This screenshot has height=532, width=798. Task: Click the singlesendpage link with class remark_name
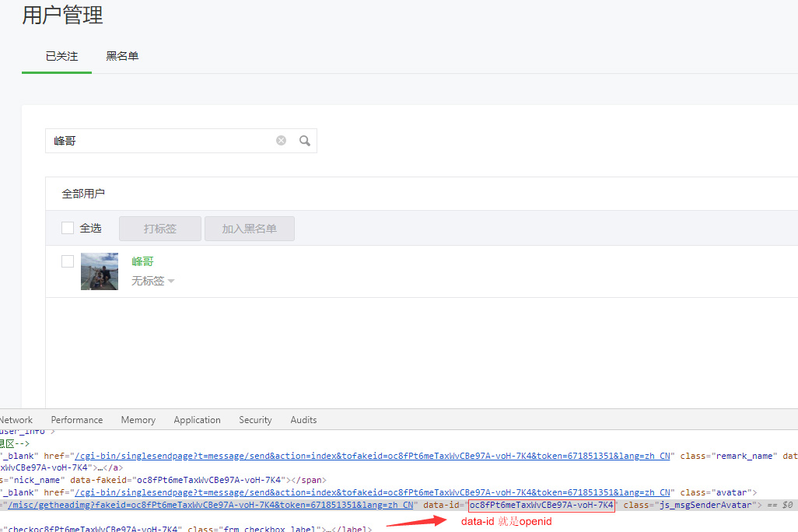(372, 456)
